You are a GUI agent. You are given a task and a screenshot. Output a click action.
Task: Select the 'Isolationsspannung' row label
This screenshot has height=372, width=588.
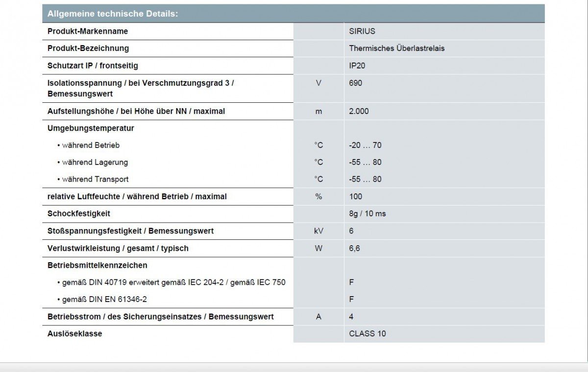click(141, 88)
